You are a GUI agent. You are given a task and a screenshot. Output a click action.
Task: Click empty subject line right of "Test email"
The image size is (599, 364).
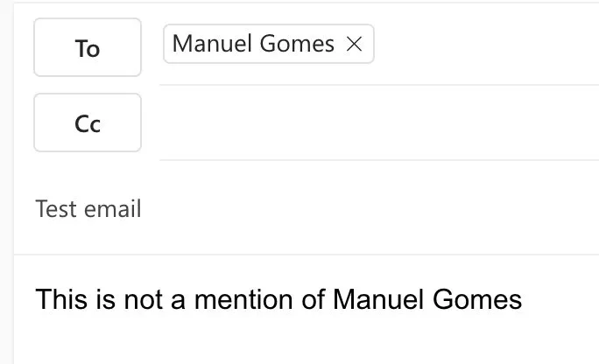point(350,209)
